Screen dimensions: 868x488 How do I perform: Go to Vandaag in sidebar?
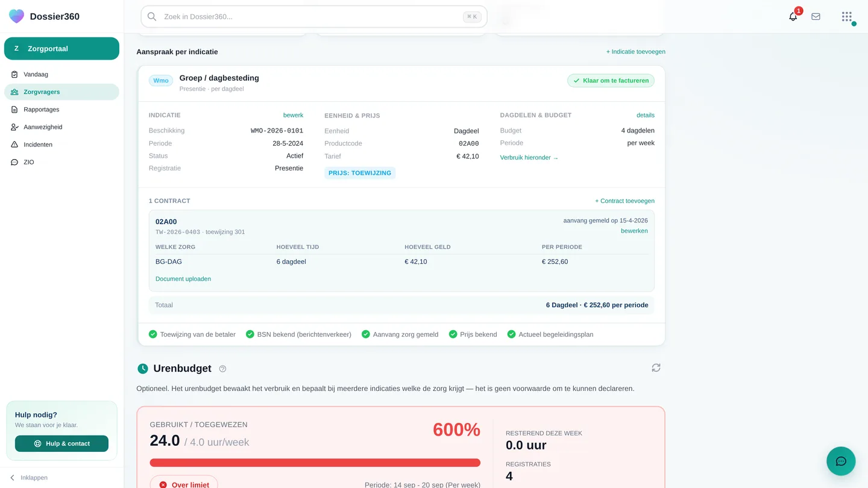coord(61,75)
